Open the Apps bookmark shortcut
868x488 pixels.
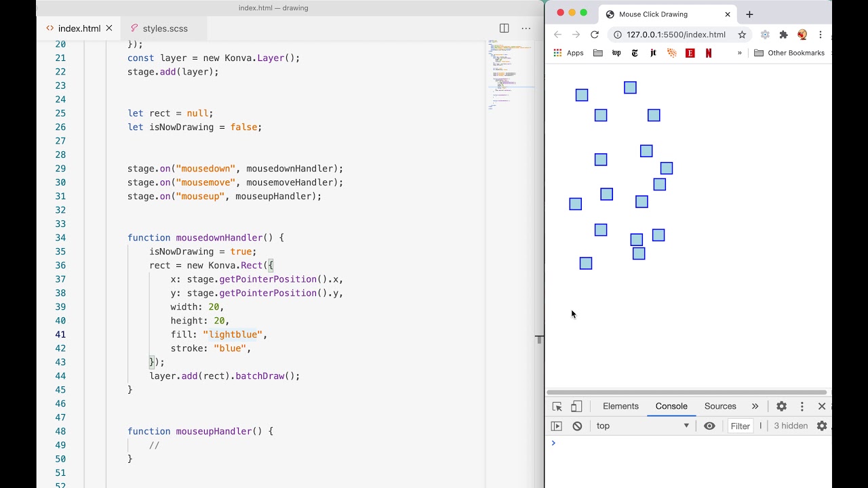coord(568,53)
